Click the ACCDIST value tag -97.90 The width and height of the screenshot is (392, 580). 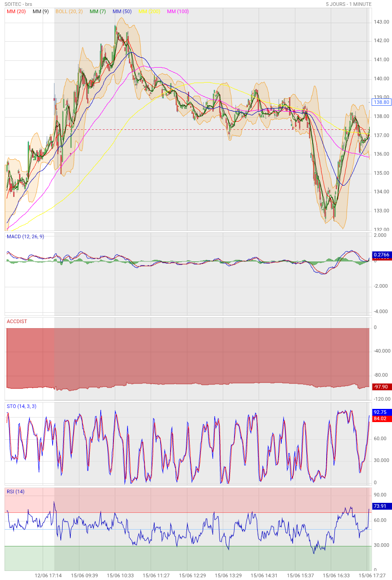tap(382, 387)
